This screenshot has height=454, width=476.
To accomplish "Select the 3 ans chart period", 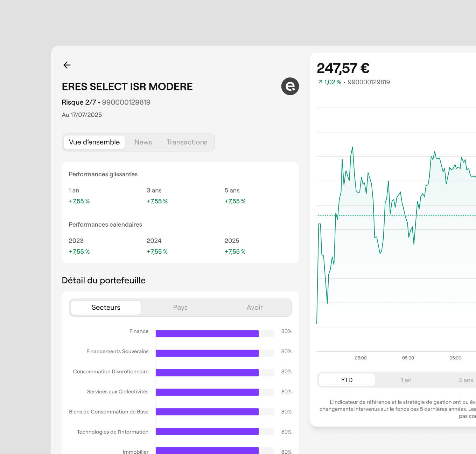I will pyautogui.click(x=465, y=380).
